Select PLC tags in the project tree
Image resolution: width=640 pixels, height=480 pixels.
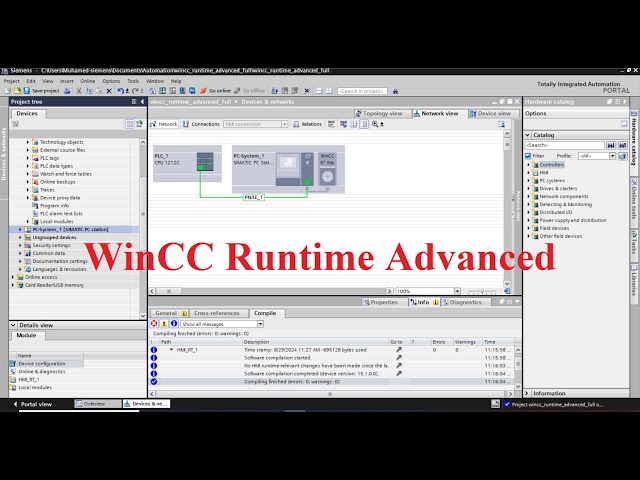(50, 158)
